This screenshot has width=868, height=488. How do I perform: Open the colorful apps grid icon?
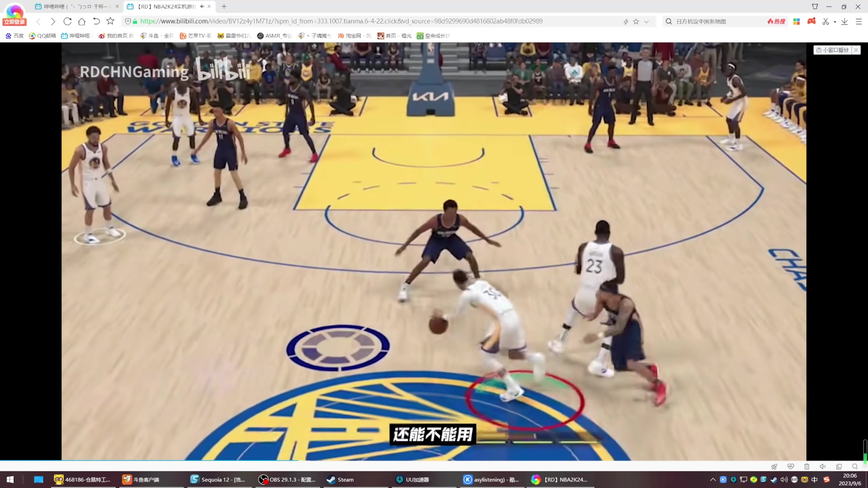797,21
